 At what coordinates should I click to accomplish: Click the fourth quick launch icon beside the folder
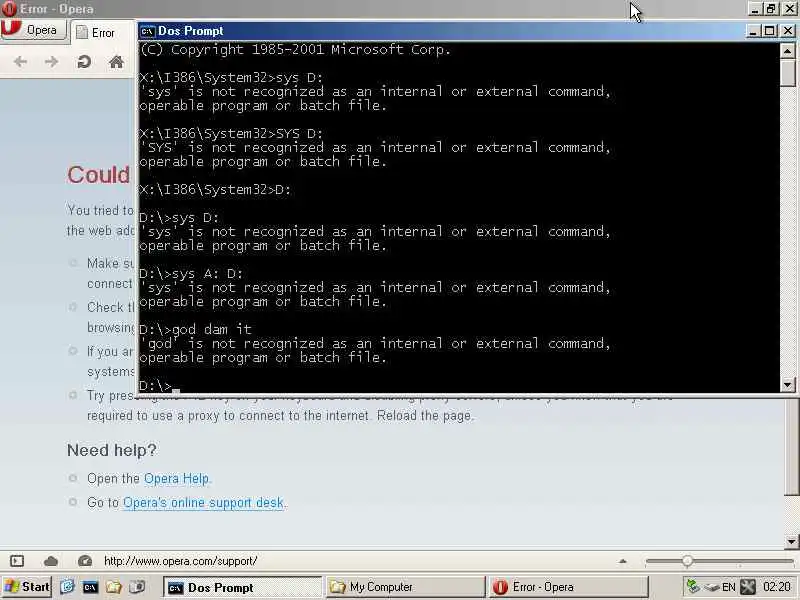coord(137,587)
